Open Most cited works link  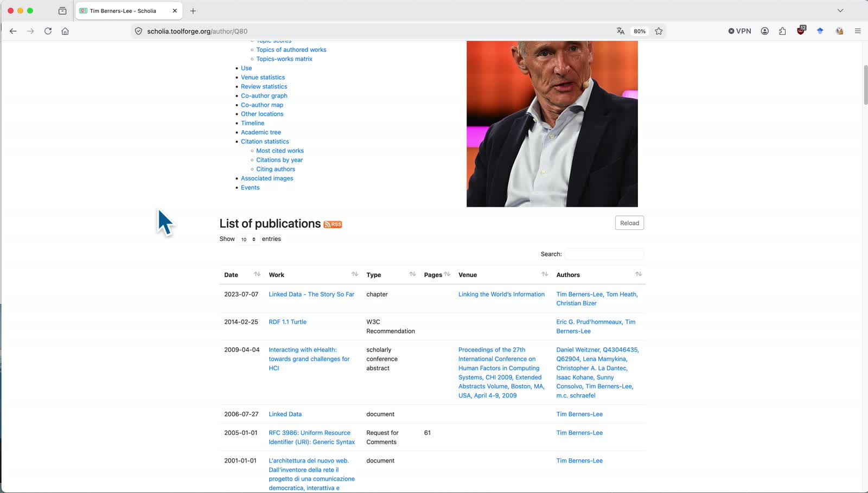click(x=280, y=151)
